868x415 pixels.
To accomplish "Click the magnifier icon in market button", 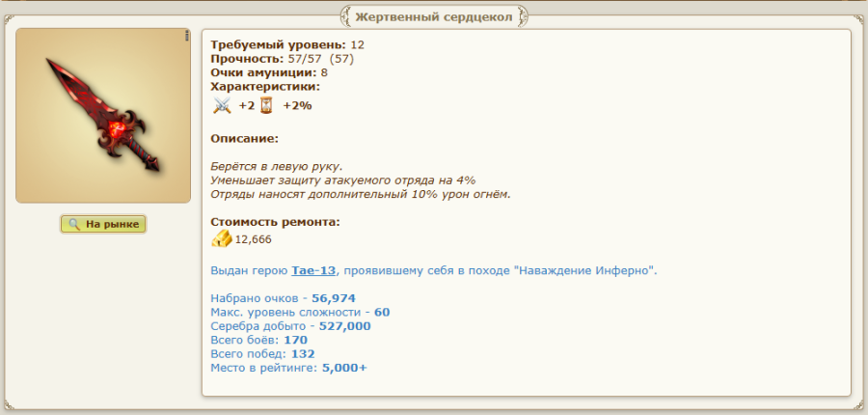I will pos(73,224).
